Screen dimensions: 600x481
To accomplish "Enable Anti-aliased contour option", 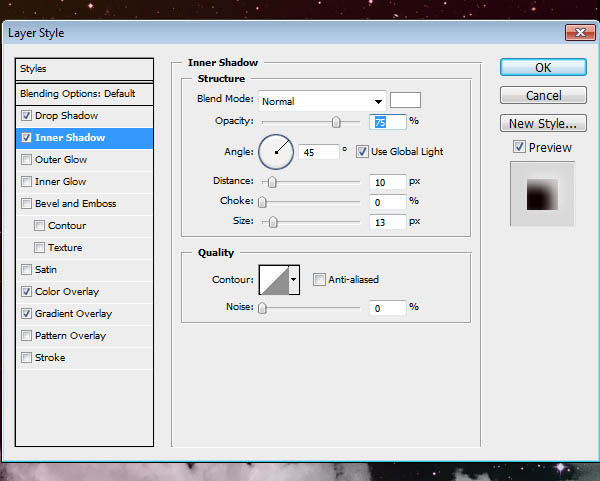I will (319, 280).
